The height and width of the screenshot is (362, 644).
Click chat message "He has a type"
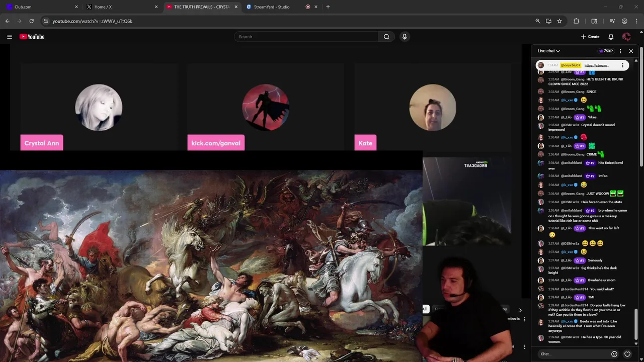coord(585,339)
